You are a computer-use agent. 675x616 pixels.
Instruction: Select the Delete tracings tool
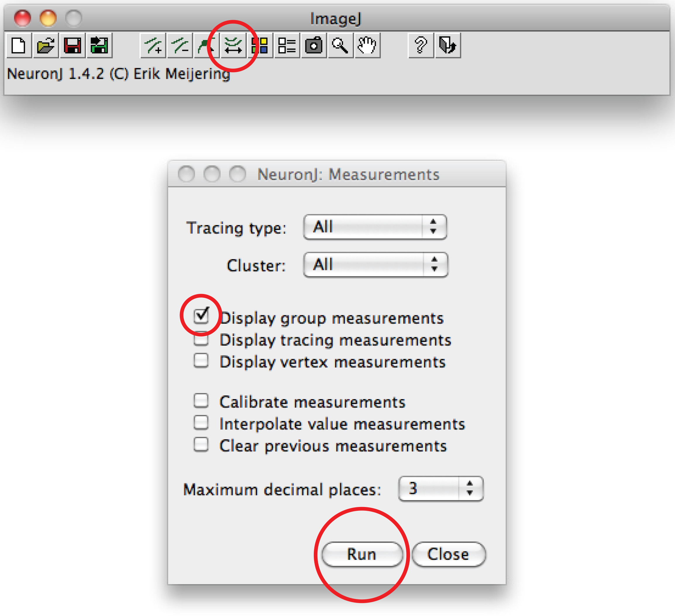(180, 46)
